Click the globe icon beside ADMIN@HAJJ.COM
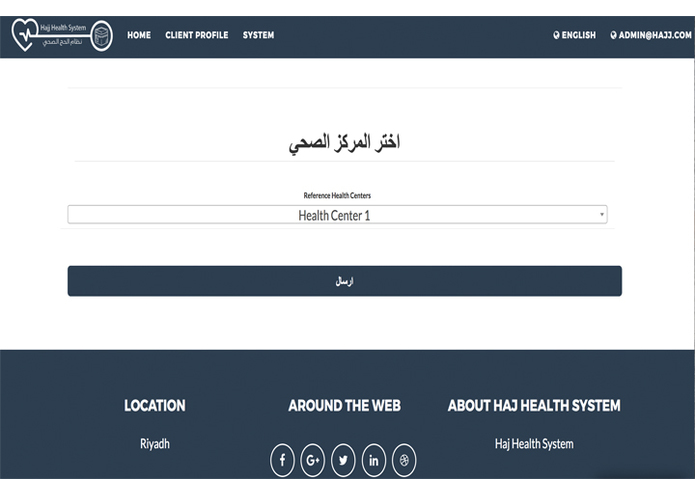Image resolution: width=695 pixels, height=494 pixels. click(613, 35)
